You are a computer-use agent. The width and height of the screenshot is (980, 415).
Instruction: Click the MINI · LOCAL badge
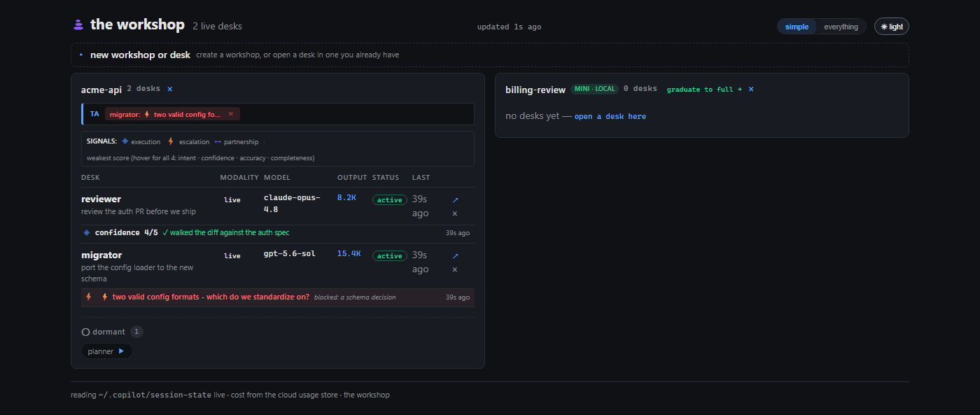pyautogui.click(x=594, y=89)
